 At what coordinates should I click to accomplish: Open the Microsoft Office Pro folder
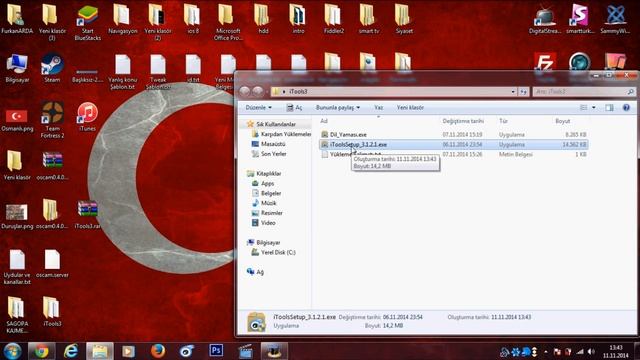click(228, 22)
